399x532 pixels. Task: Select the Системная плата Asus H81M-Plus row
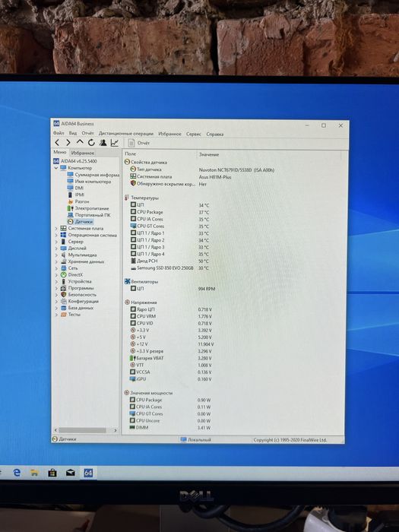tap(181, 177)
